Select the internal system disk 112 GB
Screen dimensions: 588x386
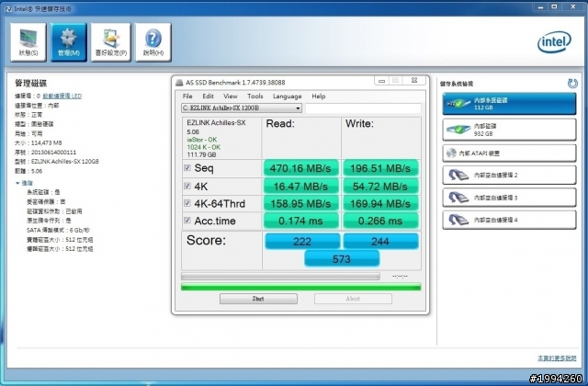[x=509, y=104]
